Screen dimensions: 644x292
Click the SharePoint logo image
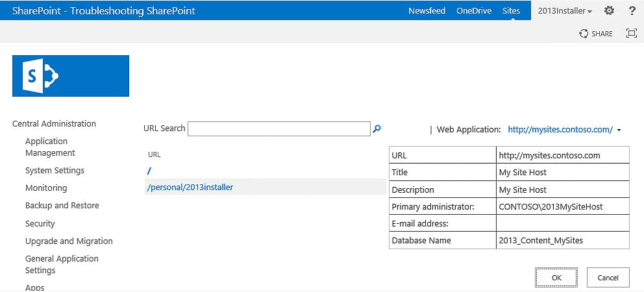(71, 76)
